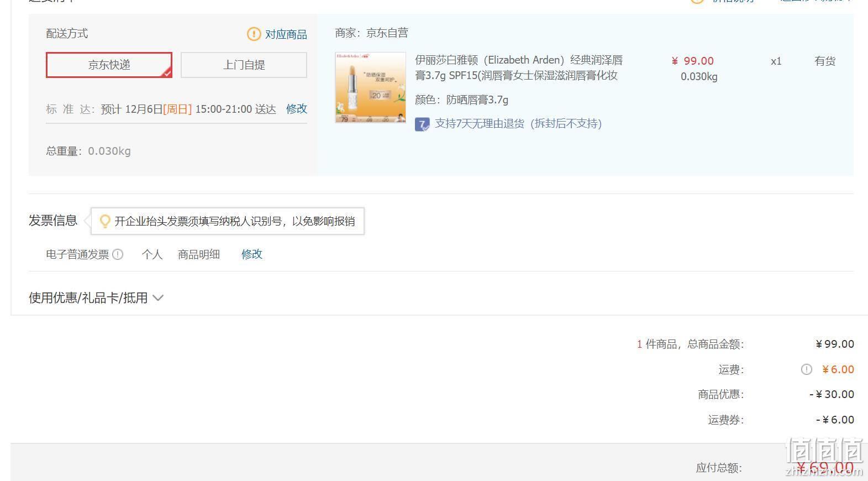Viewport: 868px width, 481px height.
Task: Open 支持7天无理由退货 policy link
Action: pyautogui.click(x=518, y=124)
